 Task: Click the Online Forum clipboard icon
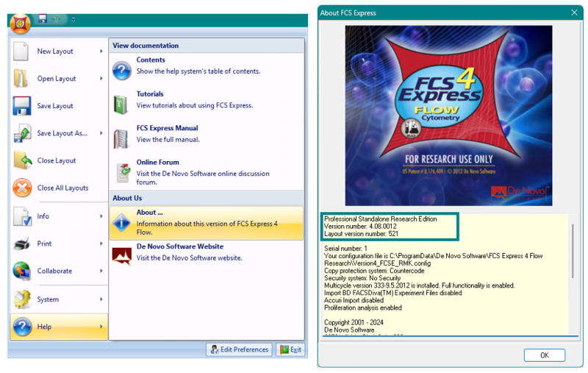pos(121,172)
